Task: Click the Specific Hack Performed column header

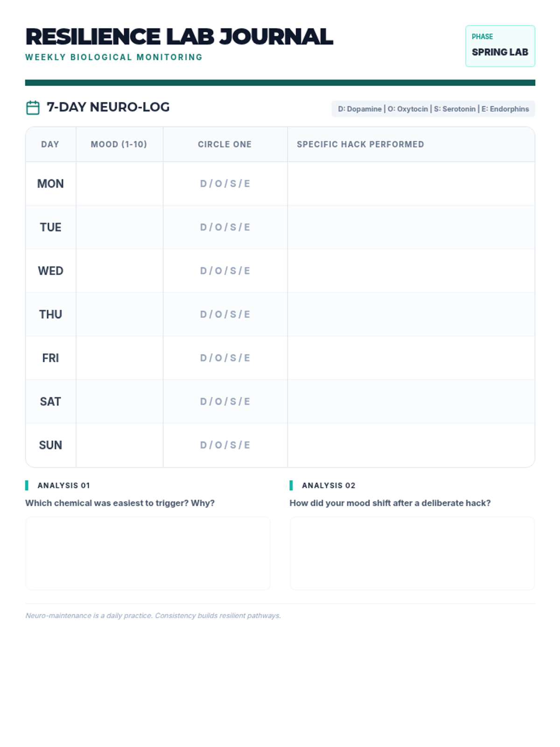Action: (360, 144)
